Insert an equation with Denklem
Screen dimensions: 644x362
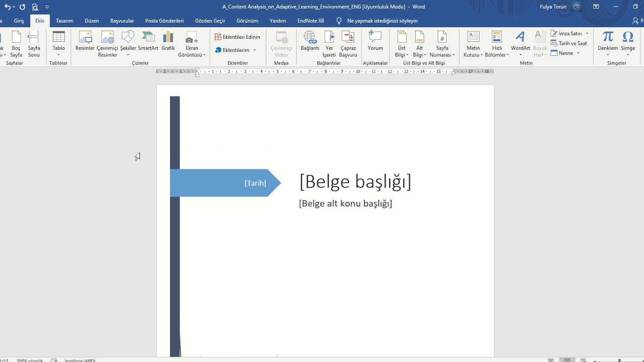click(x=608, y=44)
